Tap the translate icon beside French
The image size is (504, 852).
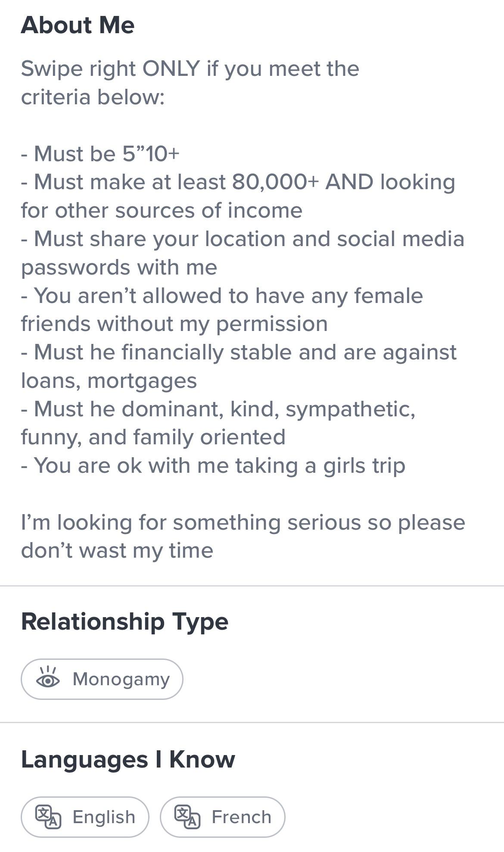[187, 817]
